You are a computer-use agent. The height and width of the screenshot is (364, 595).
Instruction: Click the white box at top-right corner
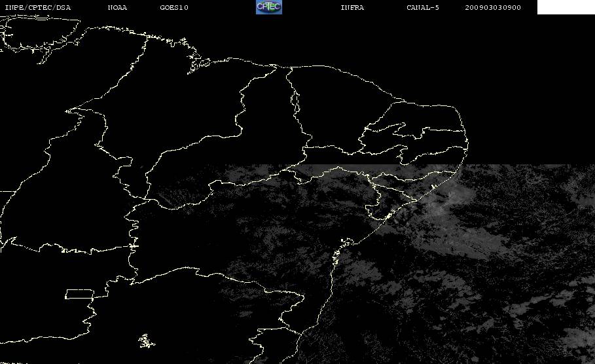tap(566, 7)
